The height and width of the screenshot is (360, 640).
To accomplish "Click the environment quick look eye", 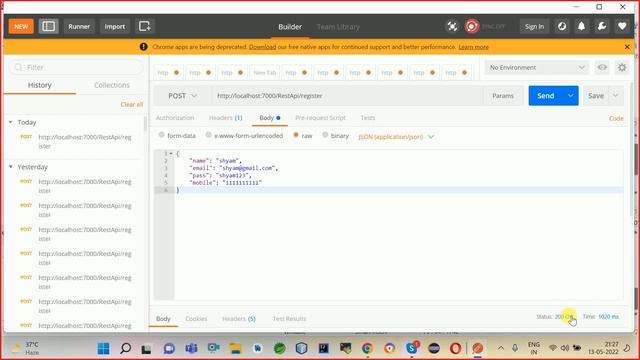I will (602, 67).
